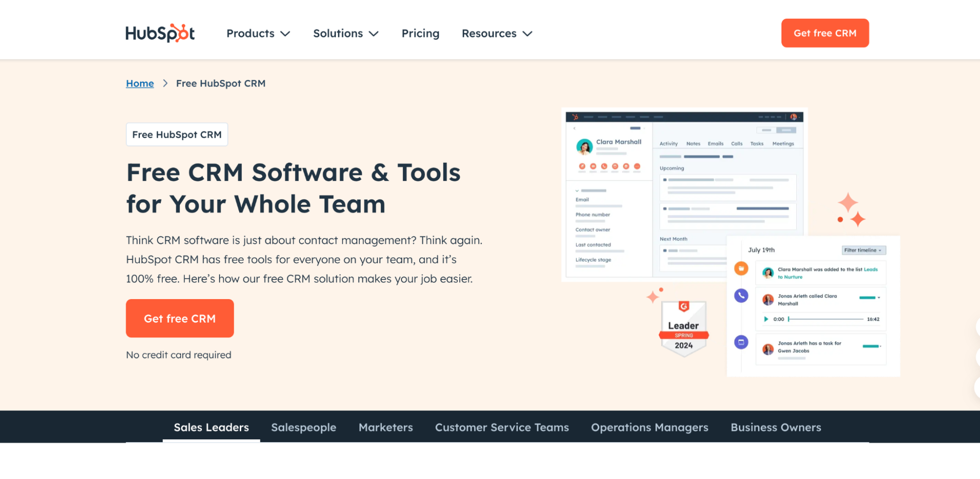Click the orange list icon in timeline
Image resolution: width=980 pixels, height=479 pixels.
coord(741,268)
